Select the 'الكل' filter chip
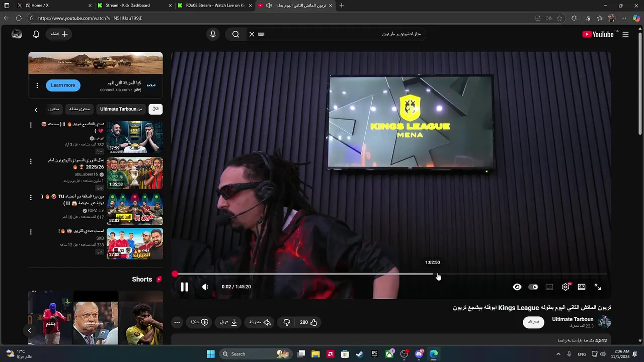 coord(155,109)
